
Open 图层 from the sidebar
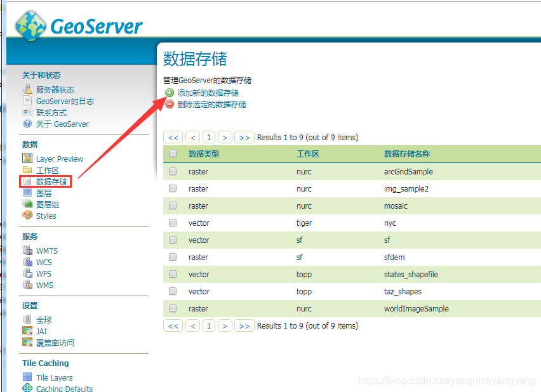point(43,193)
